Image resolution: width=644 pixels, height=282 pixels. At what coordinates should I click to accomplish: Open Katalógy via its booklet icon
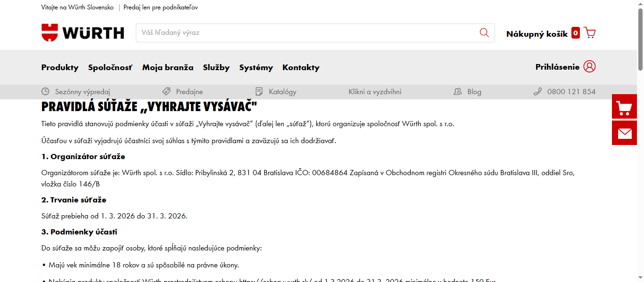pos(258,91)
